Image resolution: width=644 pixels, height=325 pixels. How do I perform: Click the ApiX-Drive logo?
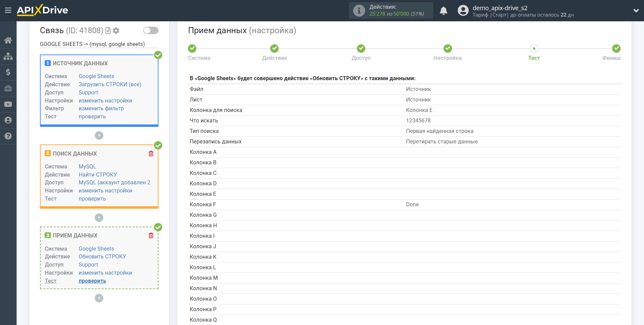42,10
